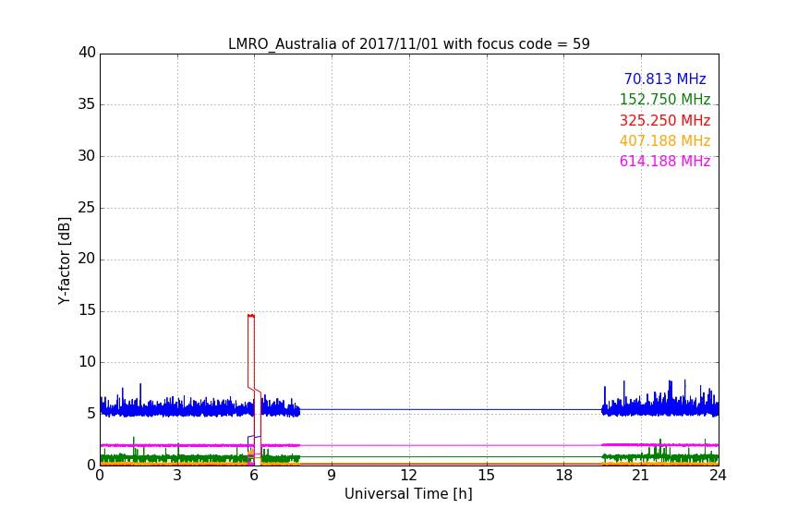The image size is (798, 532).
Task: Click y-axis tick label 10
Action: (x=87, y=362)
